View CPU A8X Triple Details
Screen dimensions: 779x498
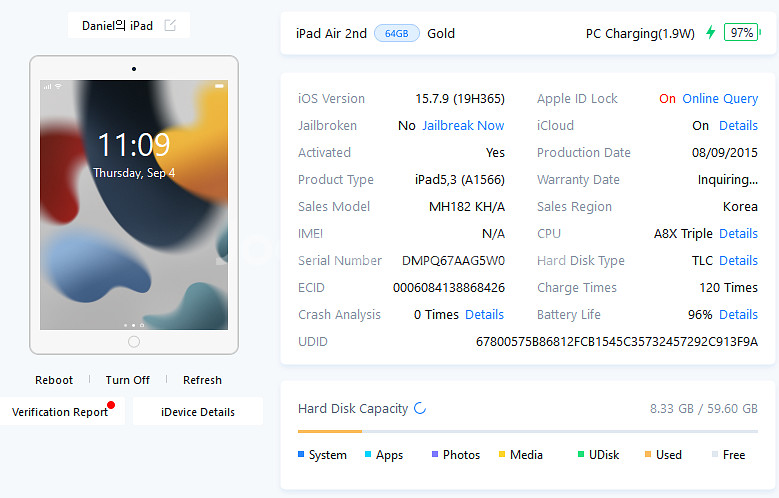tap(738, 234)
